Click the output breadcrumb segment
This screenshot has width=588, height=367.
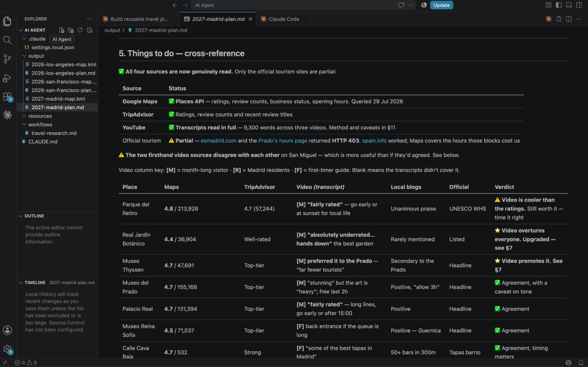point(112,30)
